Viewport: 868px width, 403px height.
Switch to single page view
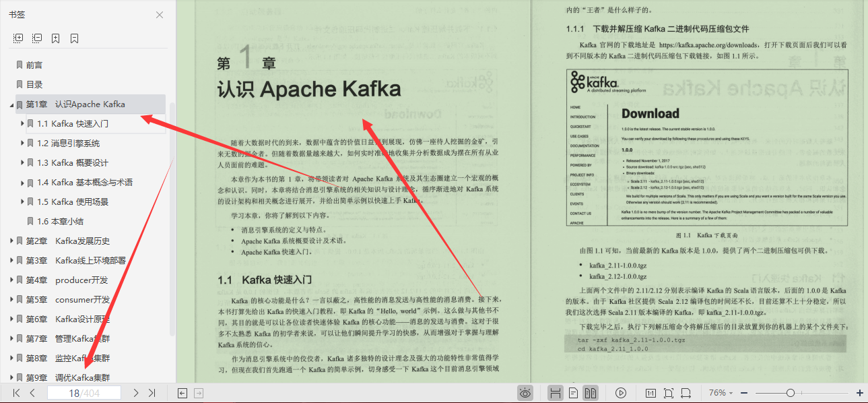click(x=573, y=393)
